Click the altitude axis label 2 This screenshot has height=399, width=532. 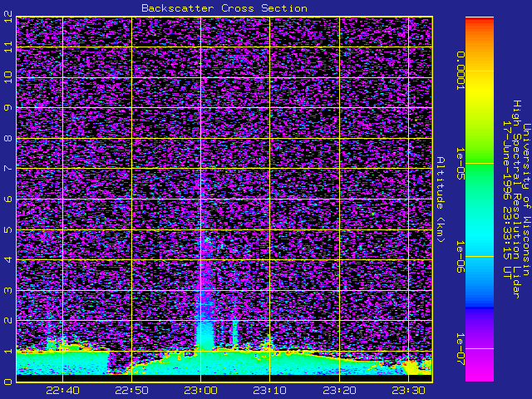click(8, 320)
